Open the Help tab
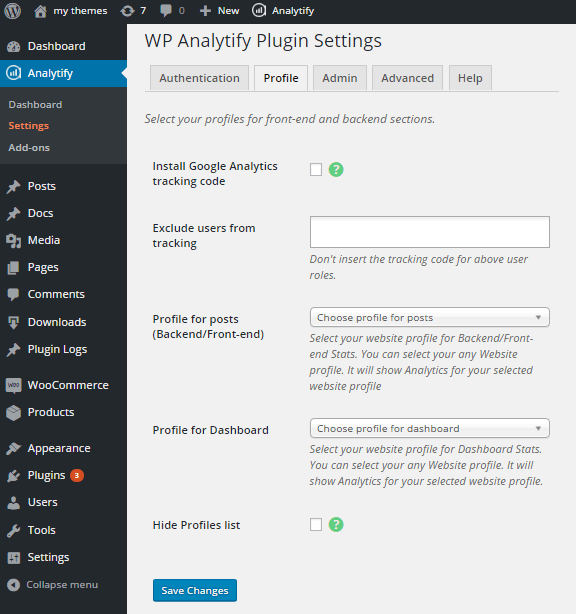The height and width of the screenshot is (614, 576). (470, 78)
